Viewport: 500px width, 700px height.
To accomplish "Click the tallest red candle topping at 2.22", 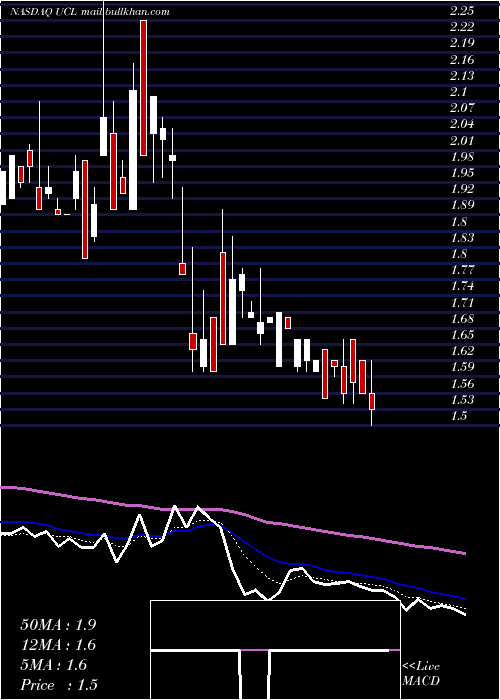I will click(x=143, y=88).
